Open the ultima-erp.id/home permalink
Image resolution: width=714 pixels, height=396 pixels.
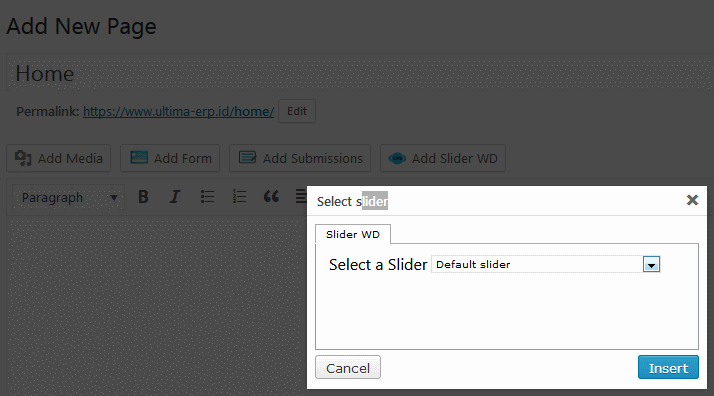pos(178,112)
